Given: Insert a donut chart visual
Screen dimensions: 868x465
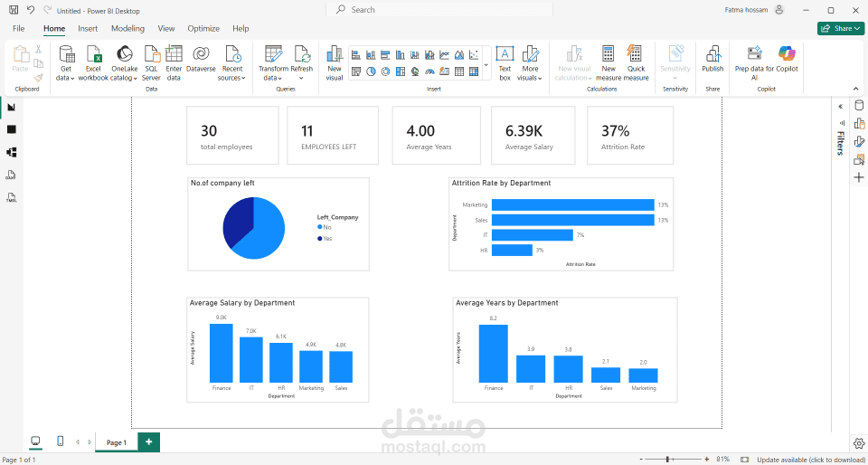Looking at the screenshot, I should tap(386, 71).
